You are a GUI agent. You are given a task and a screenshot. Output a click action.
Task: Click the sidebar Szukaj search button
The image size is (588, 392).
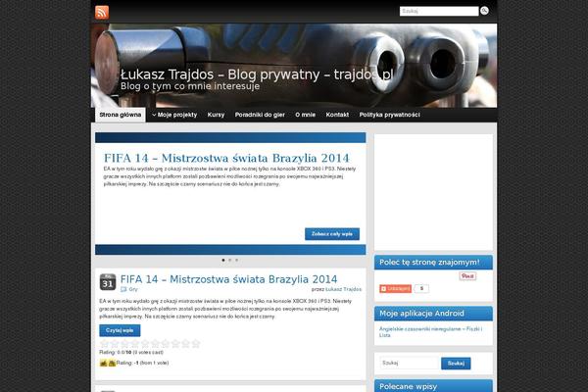pos(456,364)
